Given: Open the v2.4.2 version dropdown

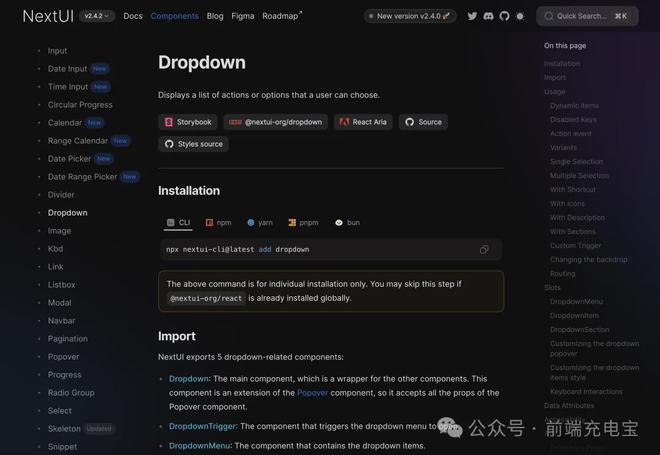Looking at the screenshot, I should (98, 16).
